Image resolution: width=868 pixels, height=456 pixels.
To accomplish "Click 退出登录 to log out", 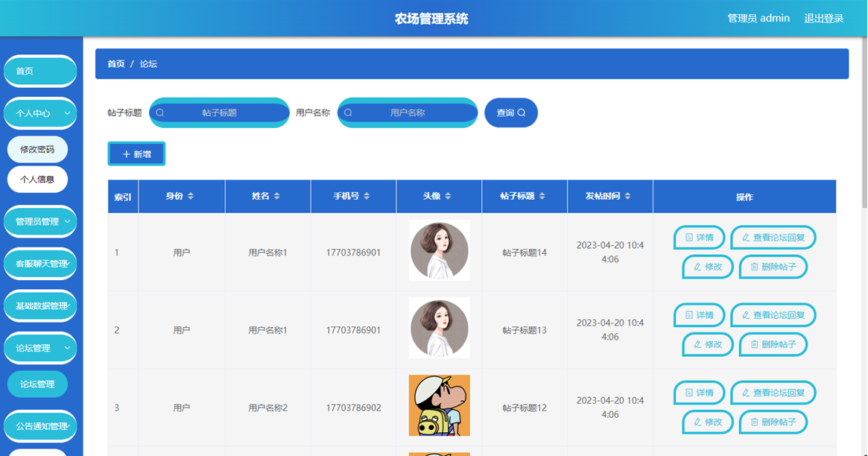I will tap(824, 19).
